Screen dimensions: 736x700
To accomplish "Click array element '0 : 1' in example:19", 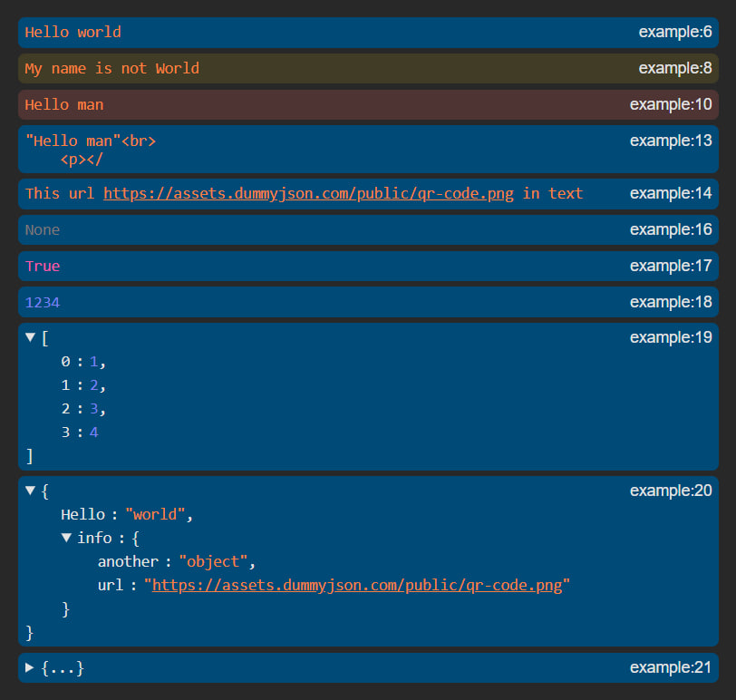I will 79,361.
